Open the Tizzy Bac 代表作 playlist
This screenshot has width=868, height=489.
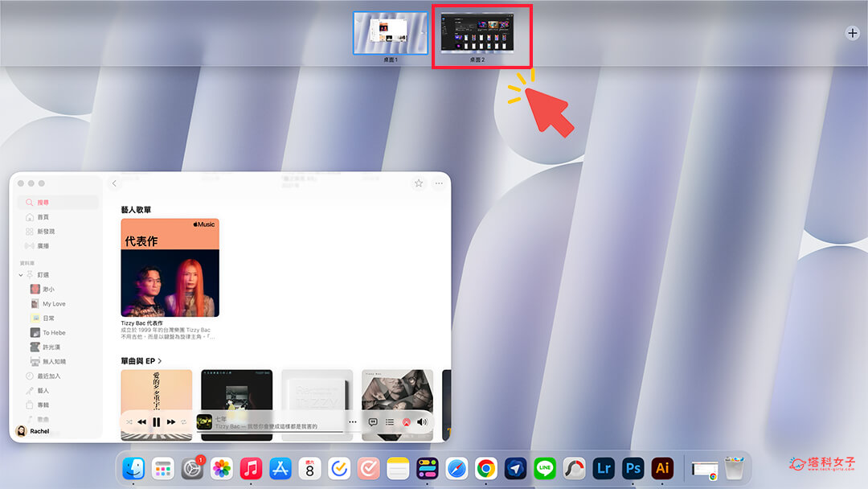click(x=170, y=268)
